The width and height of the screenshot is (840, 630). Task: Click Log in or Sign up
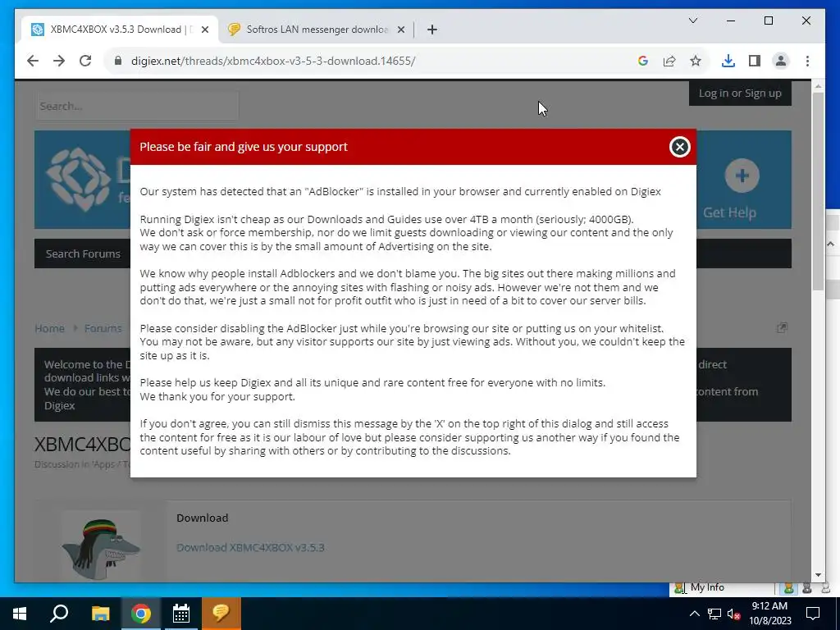[x=740, y=94]
